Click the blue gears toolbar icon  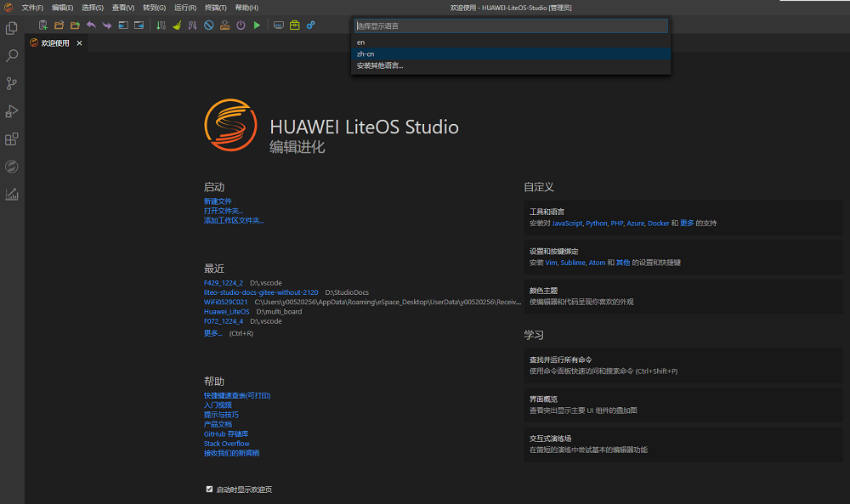(310, 25)
